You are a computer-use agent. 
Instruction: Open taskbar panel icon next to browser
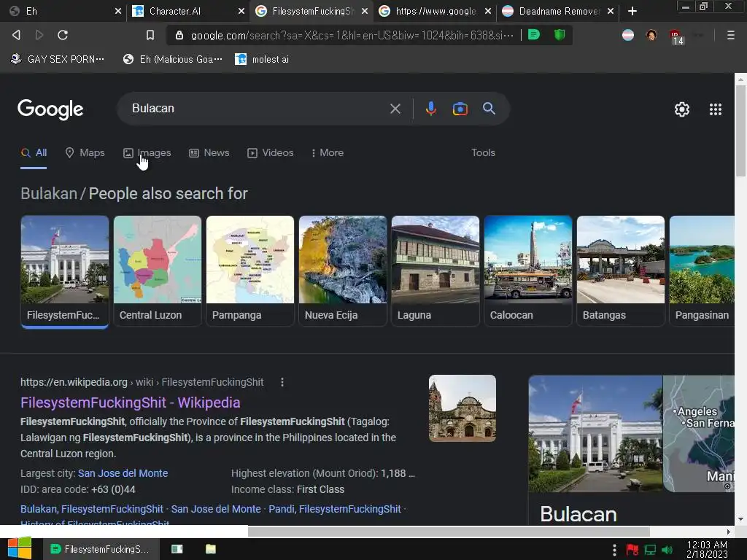[x=177, y=549]
